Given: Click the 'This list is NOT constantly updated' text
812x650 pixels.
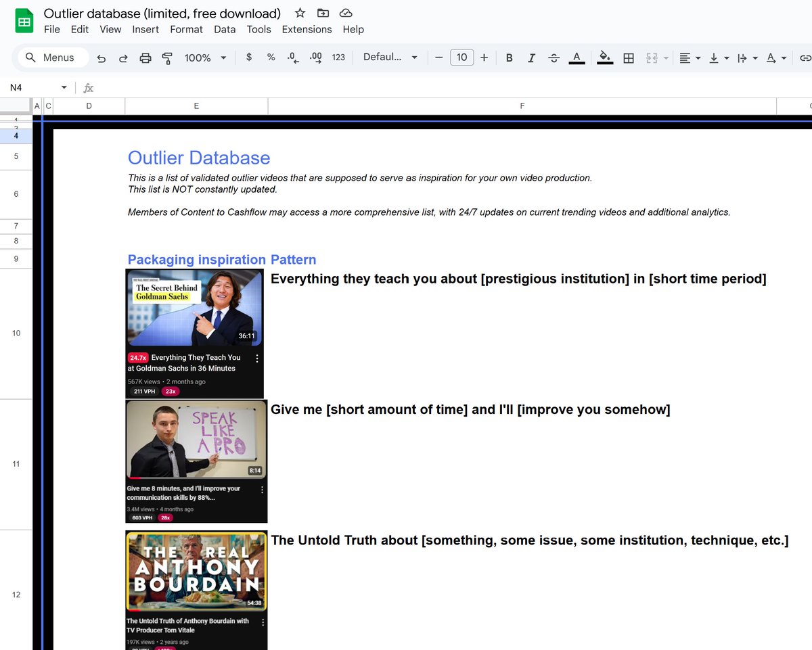Looking at the screenshot, I should coord(203,189).
